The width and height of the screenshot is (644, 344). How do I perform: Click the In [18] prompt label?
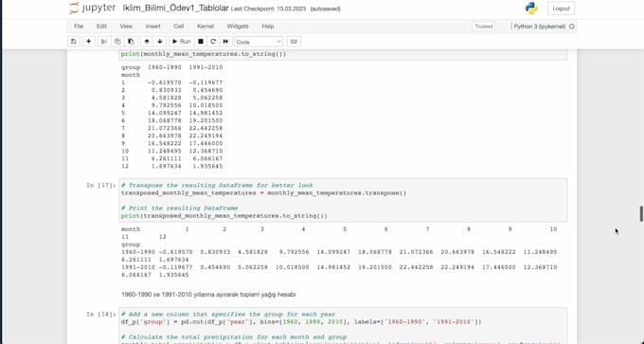click(x=100, y=315)
